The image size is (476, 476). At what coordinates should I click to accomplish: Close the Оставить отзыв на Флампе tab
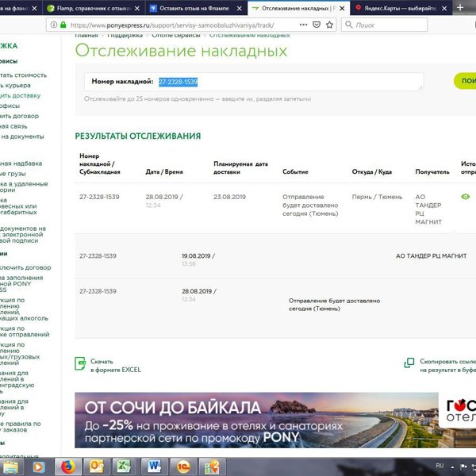pos(240,9)
